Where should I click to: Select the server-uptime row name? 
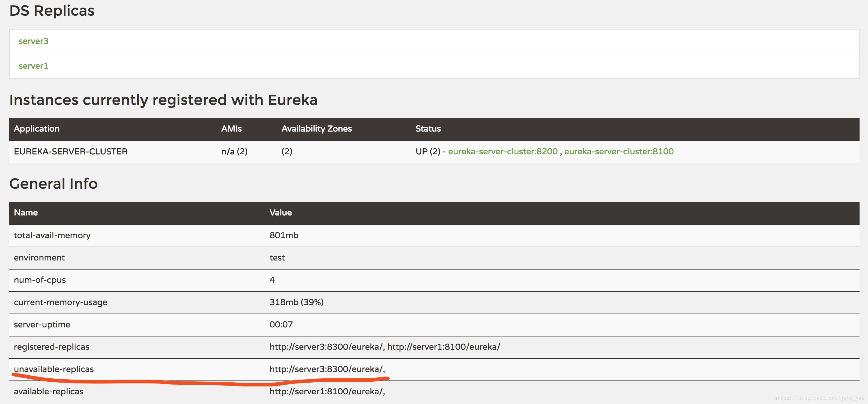pos(42,325)
